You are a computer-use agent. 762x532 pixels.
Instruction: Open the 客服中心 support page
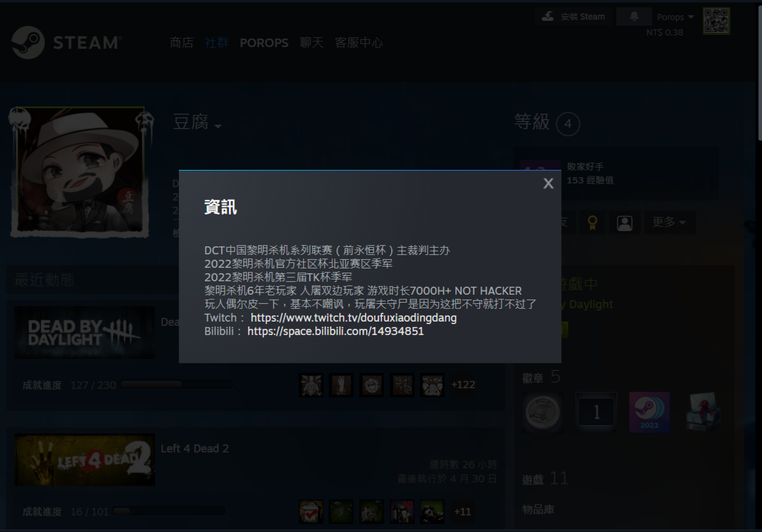pos(359,43)
